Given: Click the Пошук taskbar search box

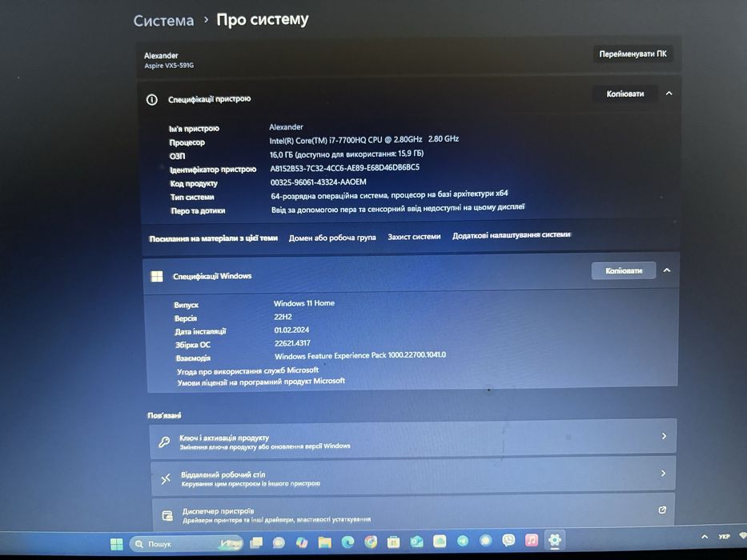Looking at the screenshot, I should tap(186, 543).
